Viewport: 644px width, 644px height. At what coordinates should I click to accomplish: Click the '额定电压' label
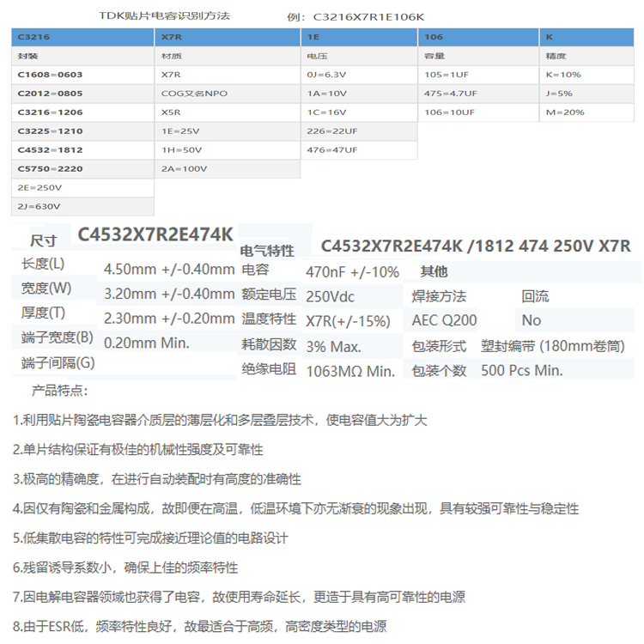[x=269, y=294]
